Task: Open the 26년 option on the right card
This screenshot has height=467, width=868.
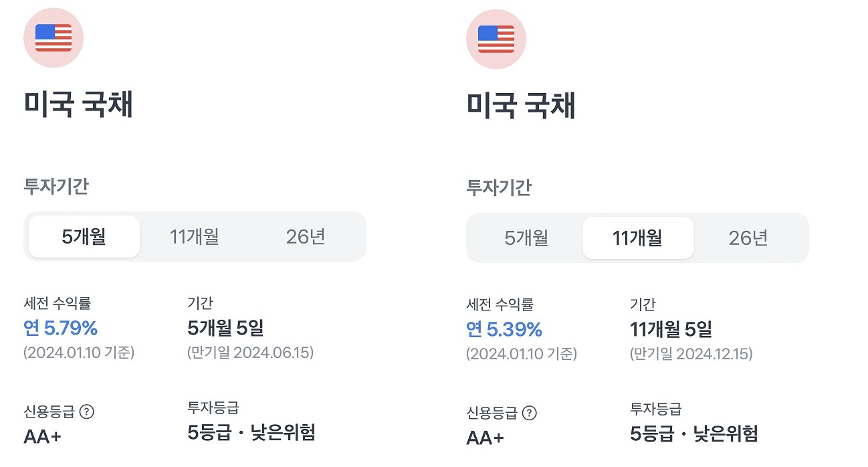Action: 747,238
